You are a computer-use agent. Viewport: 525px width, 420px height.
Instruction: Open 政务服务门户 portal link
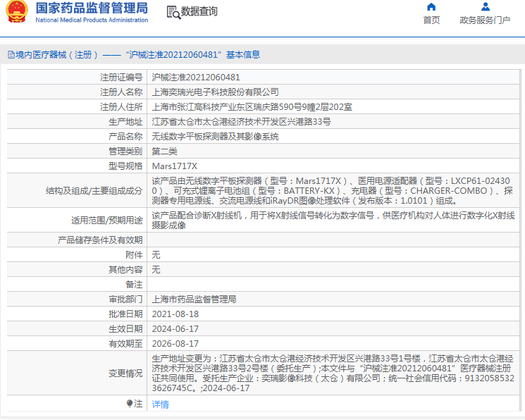coord(485,20)
